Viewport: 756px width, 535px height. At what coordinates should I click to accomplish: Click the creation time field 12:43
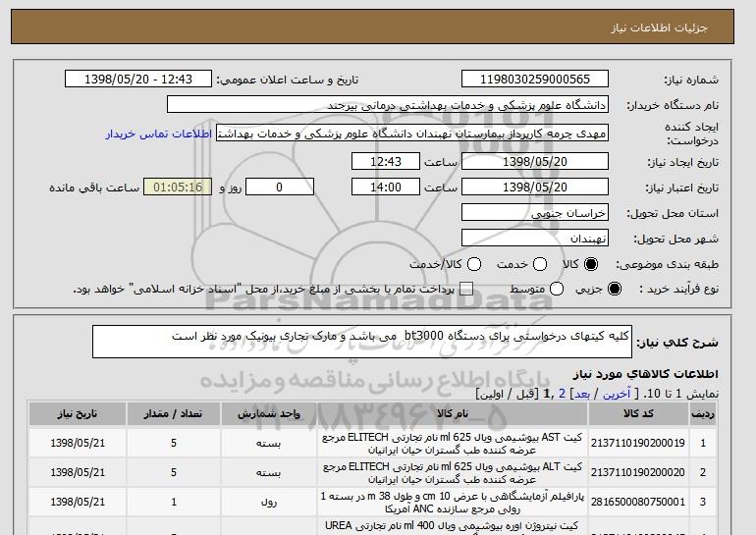tap(386, 161)
